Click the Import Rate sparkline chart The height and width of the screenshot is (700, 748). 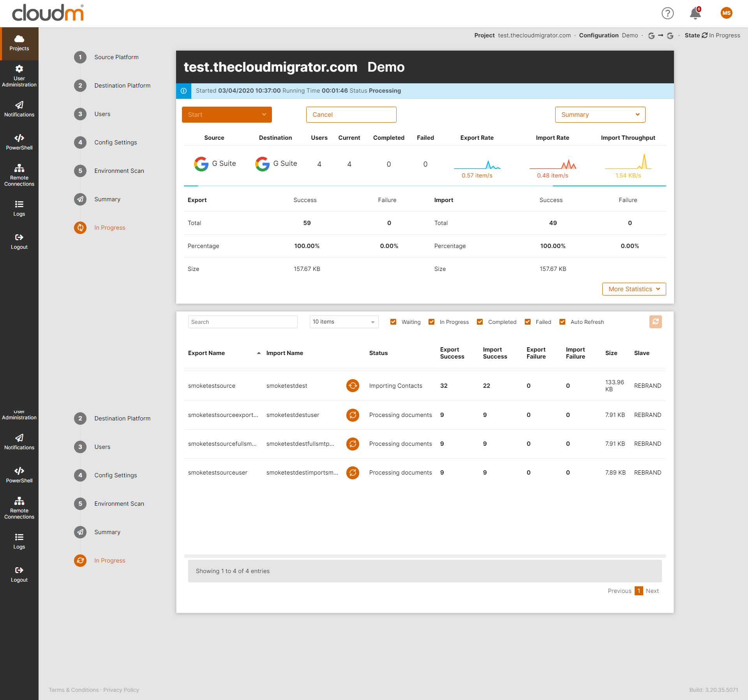552,164
